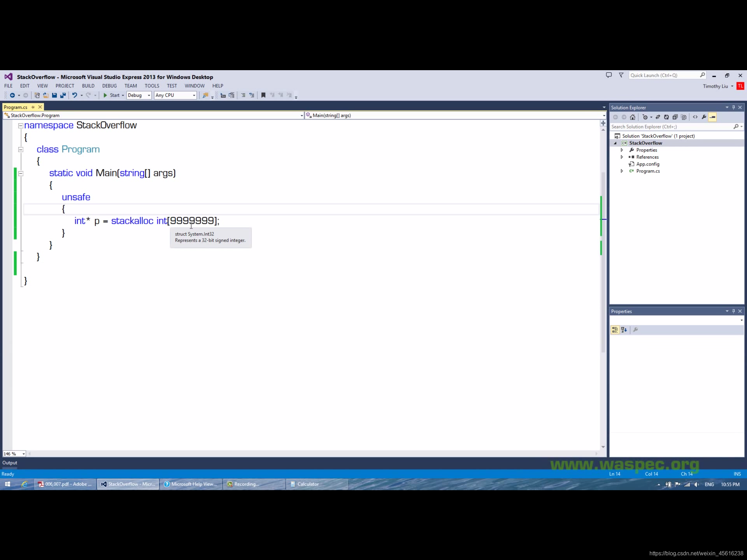Click the wrench Properties icon in Solution Explorer toolbar

(704, 117)
